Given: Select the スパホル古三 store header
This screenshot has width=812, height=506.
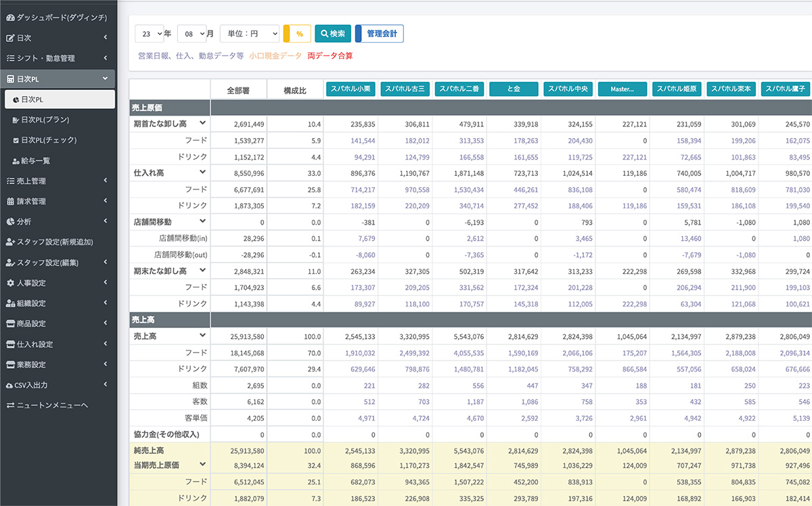Looking at the screenshot, I should [x=405, y=89].
